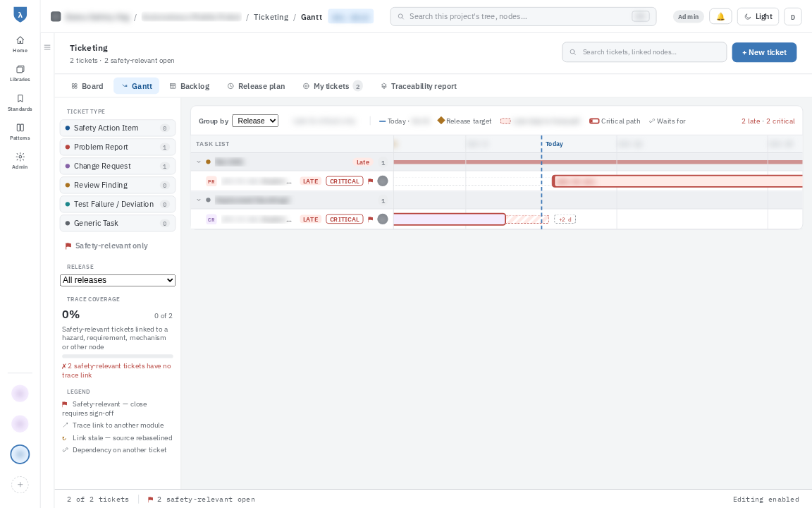Open Libraries in the sidebar

[20, 73]
